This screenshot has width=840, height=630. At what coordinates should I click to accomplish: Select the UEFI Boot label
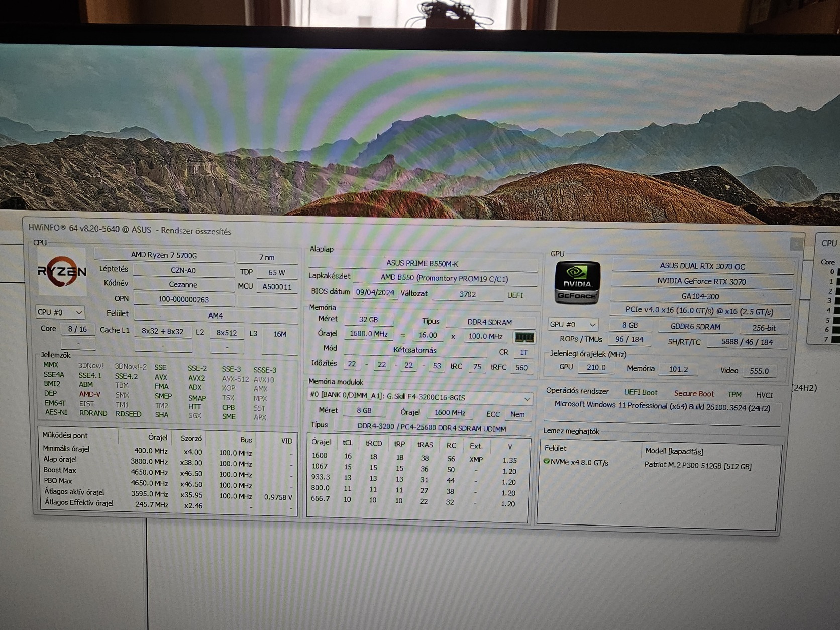[x=641, y=392]
